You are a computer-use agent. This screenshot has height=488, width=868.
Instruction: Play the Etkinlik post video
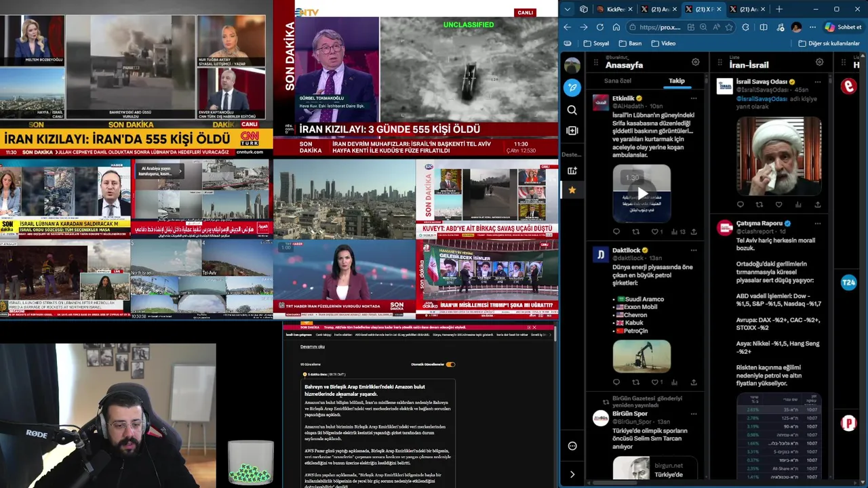(x=642, y=194)
